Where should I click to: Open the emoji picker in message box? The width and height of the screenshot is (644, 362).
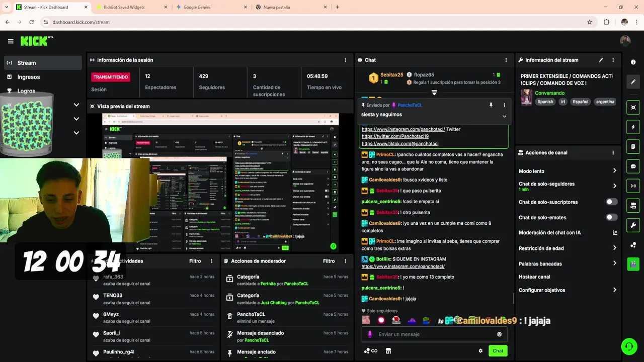[499, 334]
